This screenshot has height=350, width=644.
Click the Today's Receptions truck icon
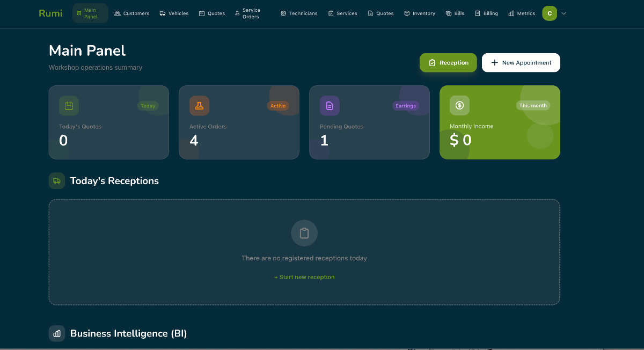(x=57, y=181)
